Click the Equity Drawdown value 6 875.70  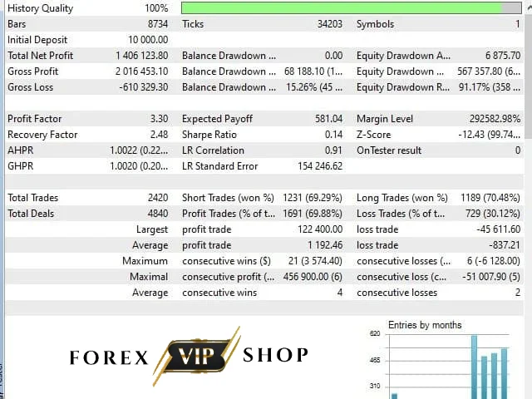pos(503,56)
